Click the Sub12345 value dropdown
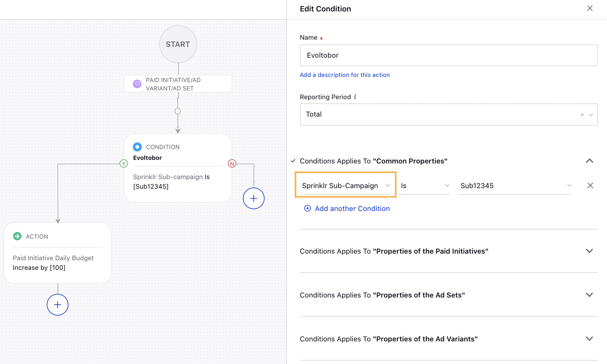The height and width of the screenshot is (364, 607). pyautogui.click(x=514, y=185)
